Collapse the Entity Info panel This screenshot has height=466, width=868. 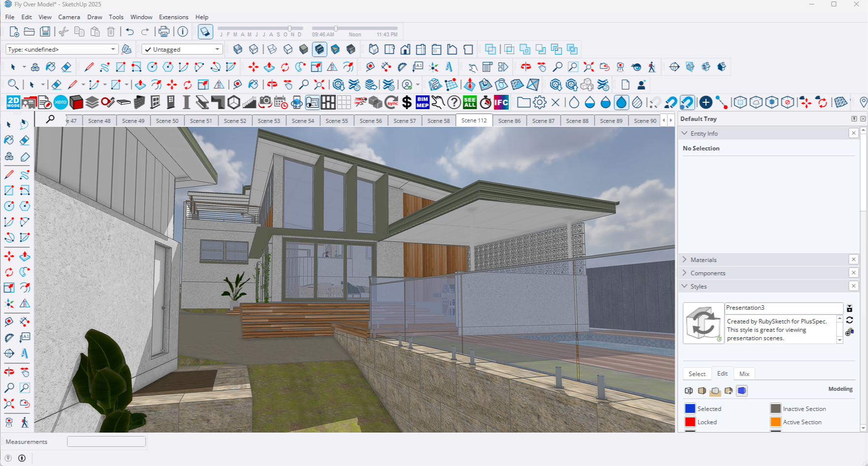684,133
